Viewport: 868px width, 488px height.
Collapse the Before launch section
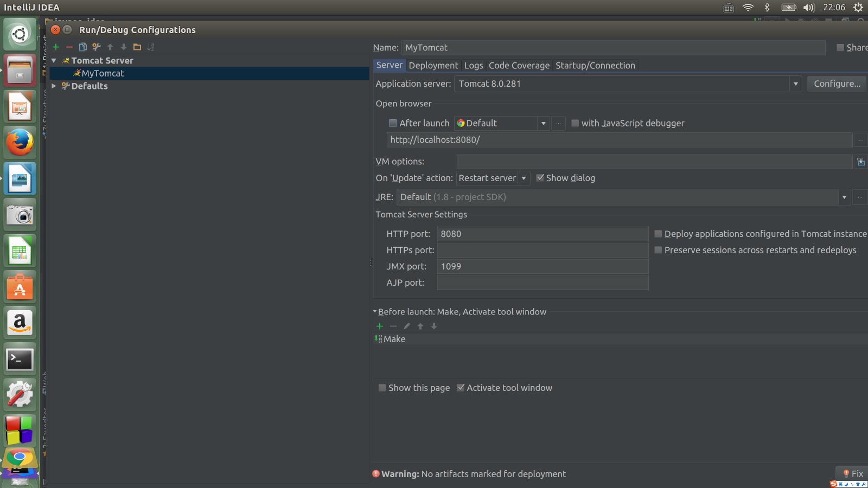(375, 312)
